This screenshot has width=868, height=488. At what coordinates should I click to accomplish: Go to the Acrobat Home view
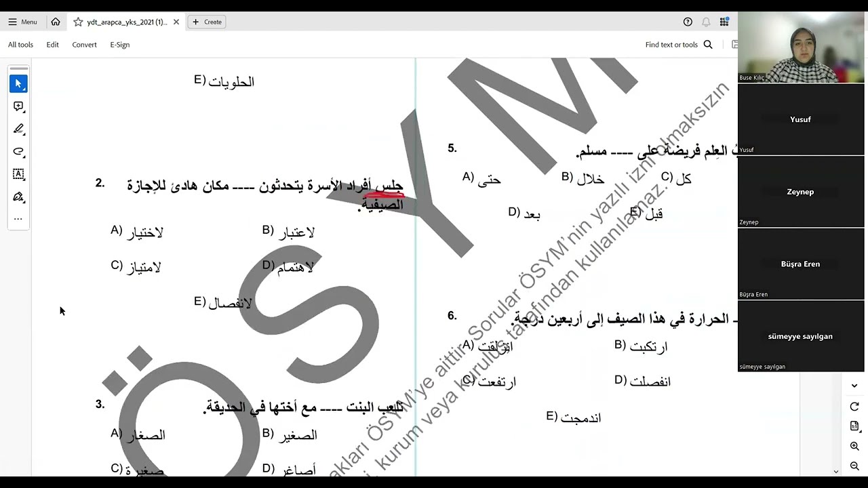click(56, 22)
